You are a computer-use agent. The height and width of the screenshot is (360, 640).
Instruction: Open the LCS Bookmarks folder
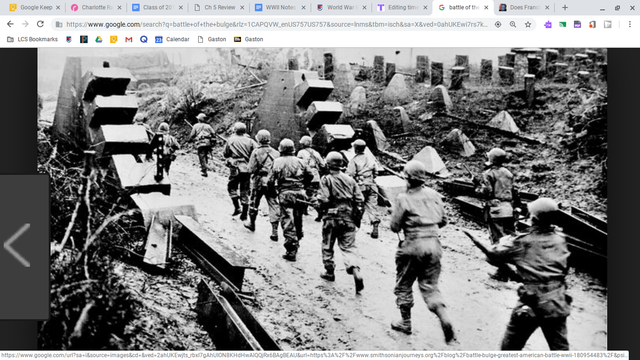(32, 39)
